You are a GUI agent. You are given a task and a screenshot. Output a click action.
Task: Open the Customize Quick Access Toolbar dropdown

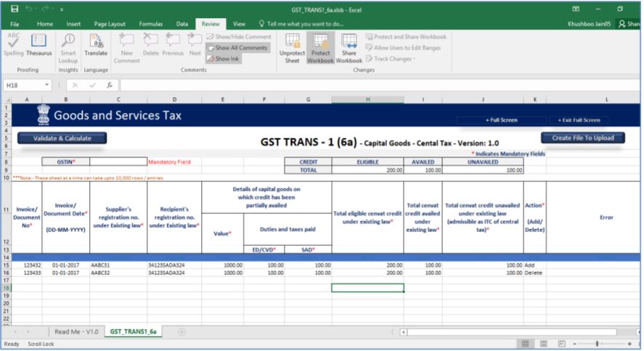coord(61,9)
